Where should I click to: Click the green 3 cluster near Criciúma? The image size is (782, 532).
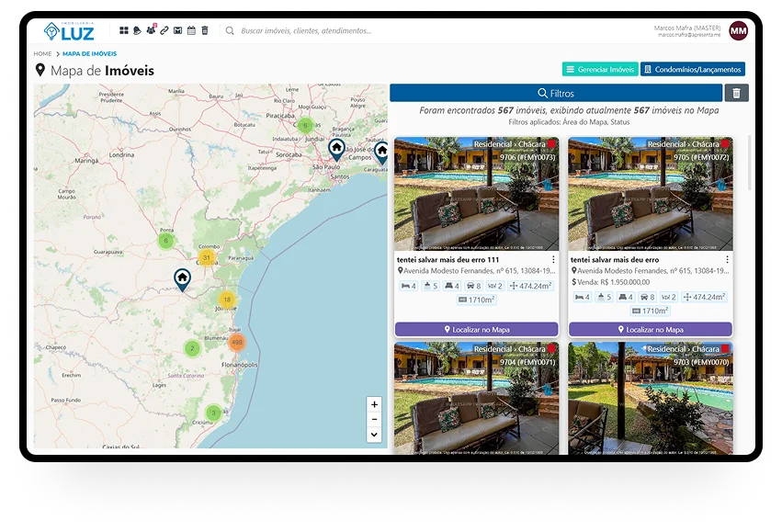pos(213,413)
